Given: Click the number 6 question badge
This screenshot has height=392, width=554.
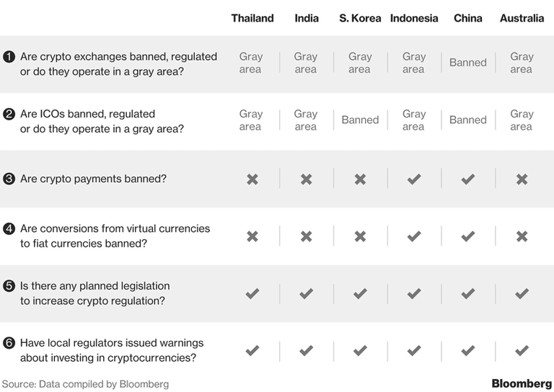Looking at the screenshot, I should (9, 344).
